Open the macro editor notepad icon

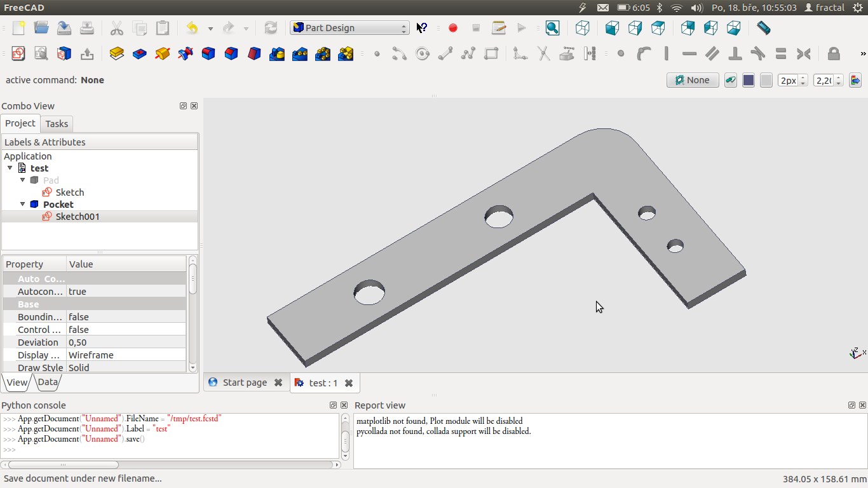[x=499, y=28]
